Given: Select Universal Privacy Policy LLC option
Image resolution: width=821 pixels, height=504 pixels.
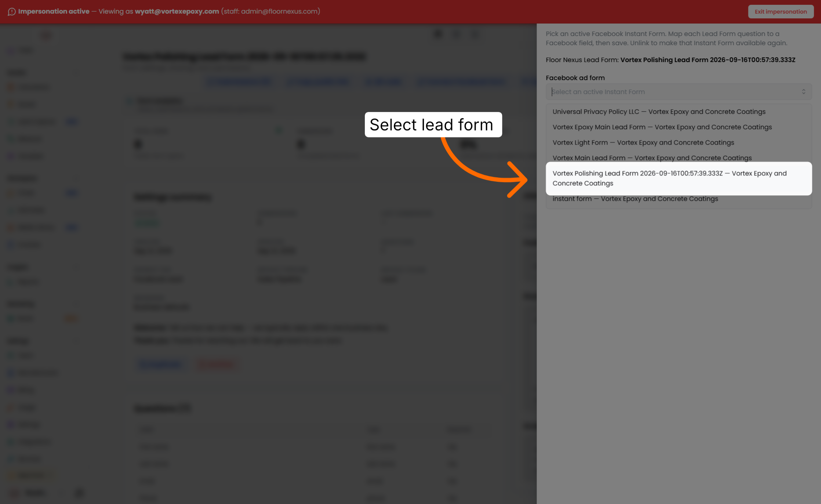Looking at the screenshot, I should tap(679, 112).
